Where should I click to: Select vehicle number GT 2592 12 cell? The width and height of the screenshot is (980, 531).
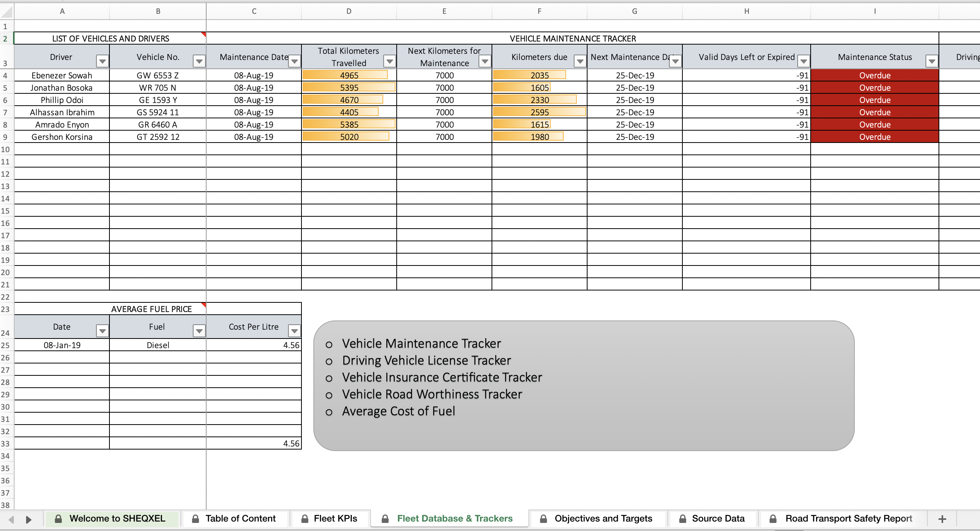(158, 137)
